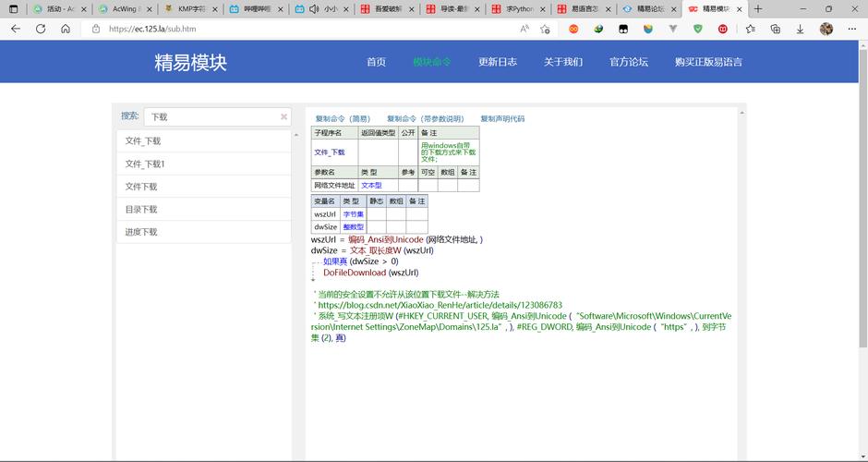The width and height of the screenshot is (868, 462).
Task: Open browser Settings and more menu
Action: 852,29
